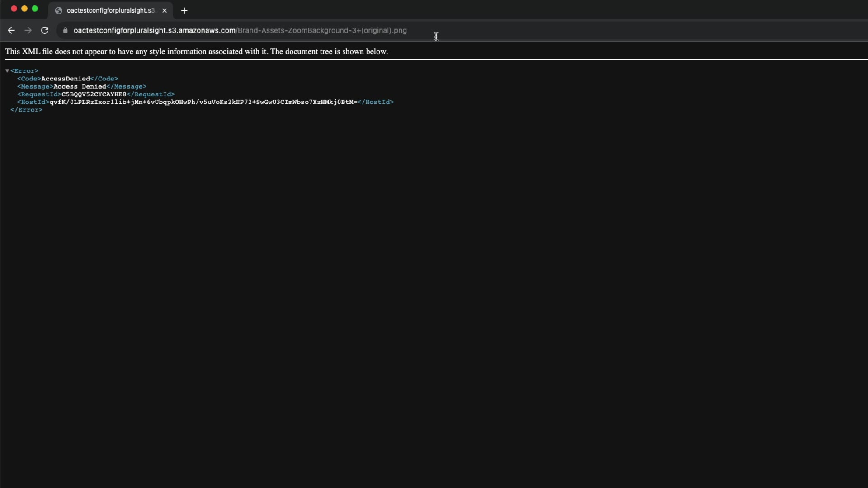Close the oactestconfigforpluralsight tab
The width and height of the screenshot is (868, 488).
[x=165, y=10]
